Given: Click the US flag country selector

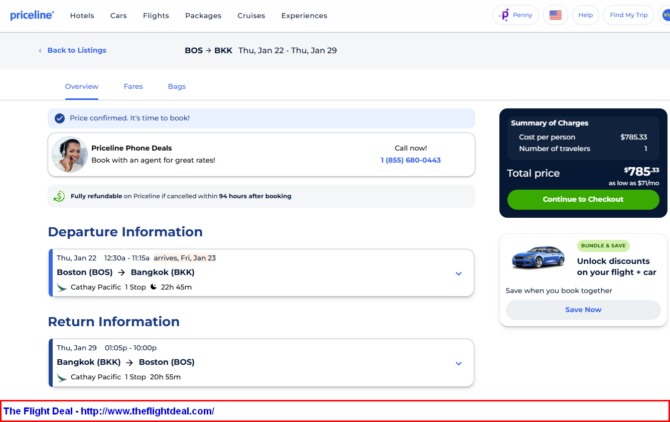Looking at the screenshot, I should click(555, 15).
